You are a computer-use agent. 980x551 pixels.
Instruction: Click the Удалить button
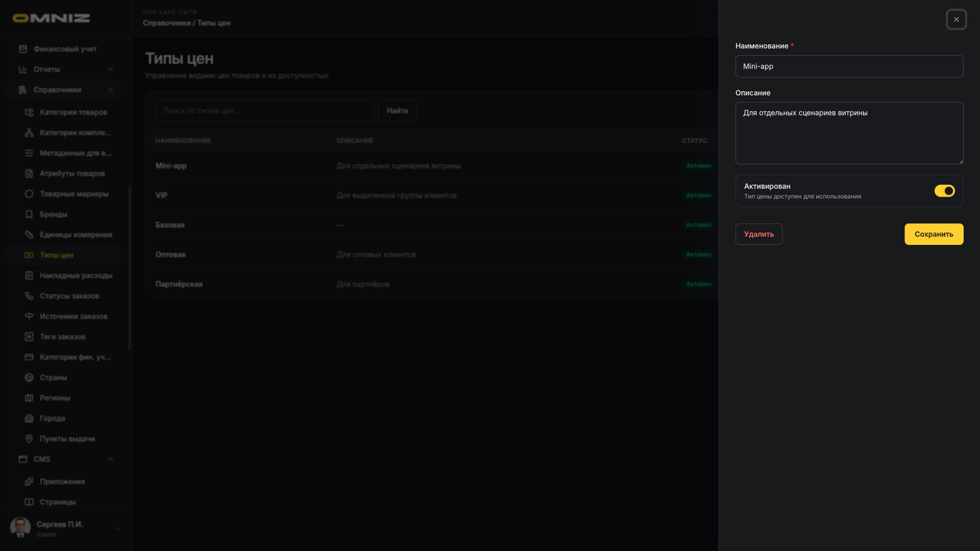coord(759,234)
